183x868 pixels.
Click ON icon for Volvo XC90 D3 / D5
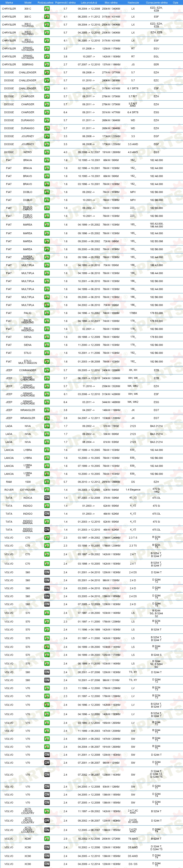pos(47,864)
